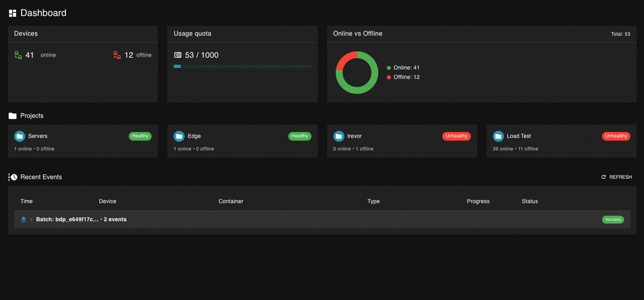Click the refresh arrow icon
The height and width of the screenshot is (300, 644).
tap(603, 177)
